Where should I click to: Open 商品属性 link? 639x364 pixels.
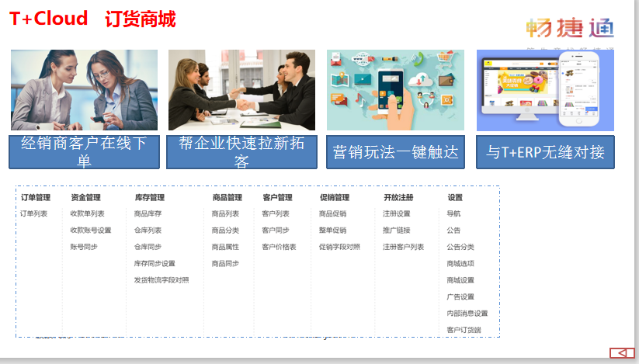point(225,247)
